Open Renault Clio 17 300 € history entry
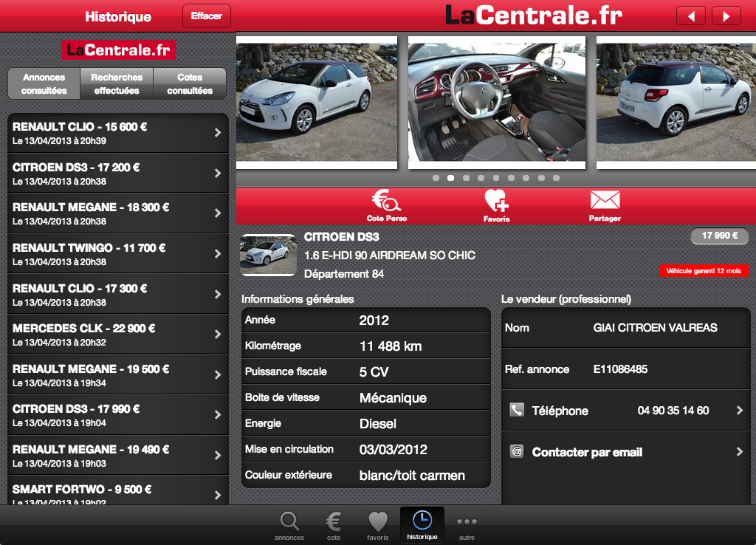The width and height of the screenshot is (756, 545). pyautogui.click(x=118, y=295)
